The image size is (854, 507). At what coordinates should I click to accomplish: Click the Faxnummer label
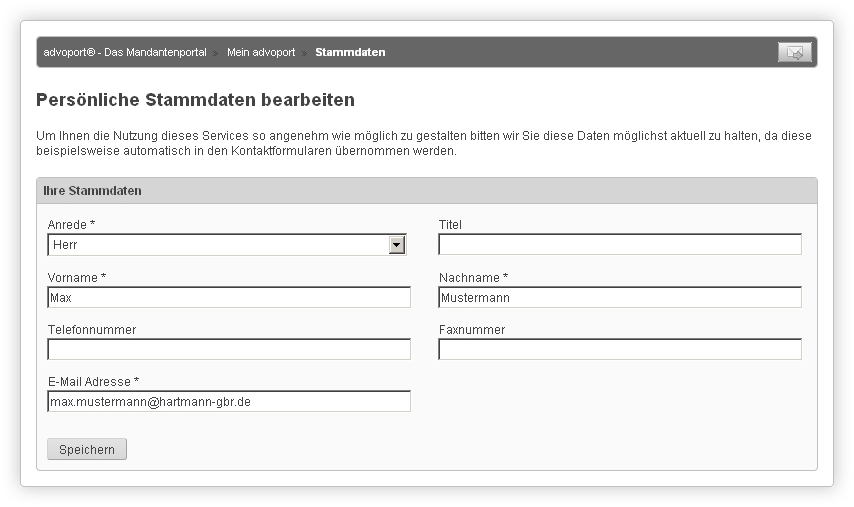pos(472,329)
